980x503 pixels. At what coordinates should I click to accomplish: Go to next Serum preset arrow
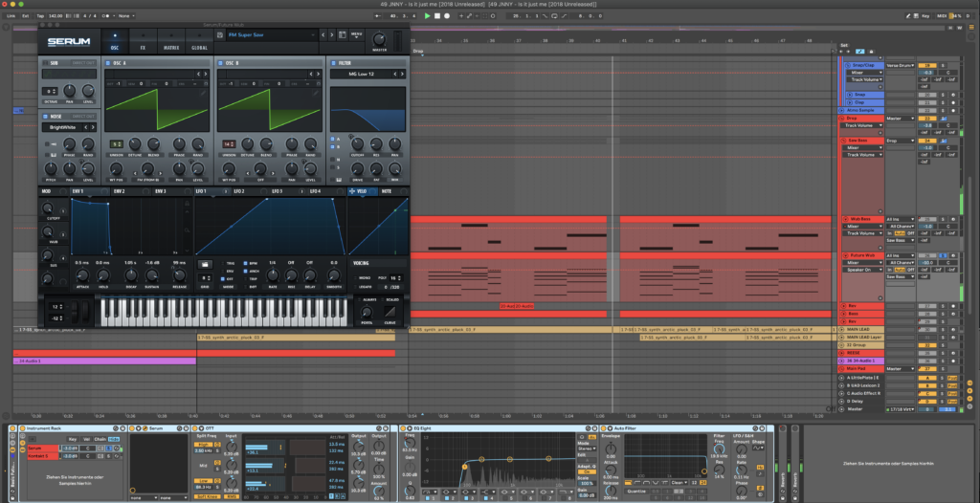332,35
